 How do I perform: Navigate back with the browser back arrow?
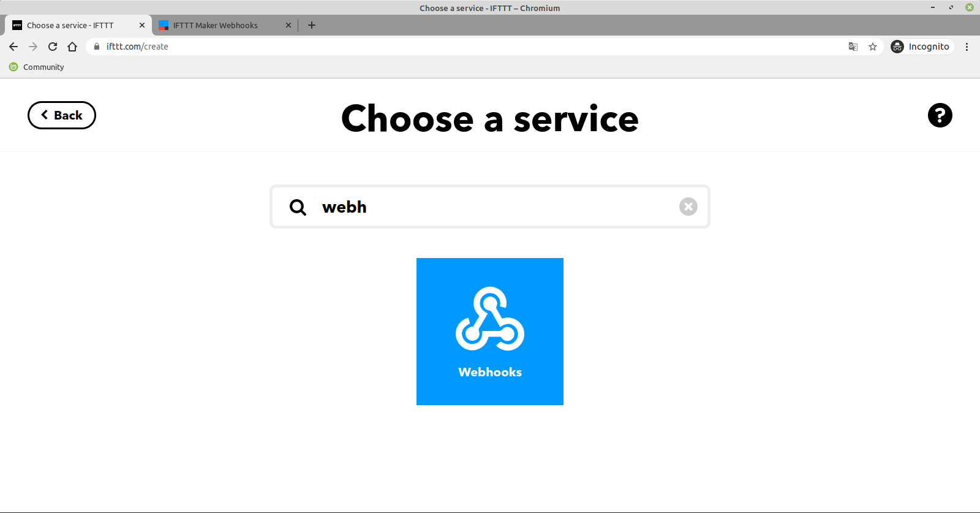13,47
